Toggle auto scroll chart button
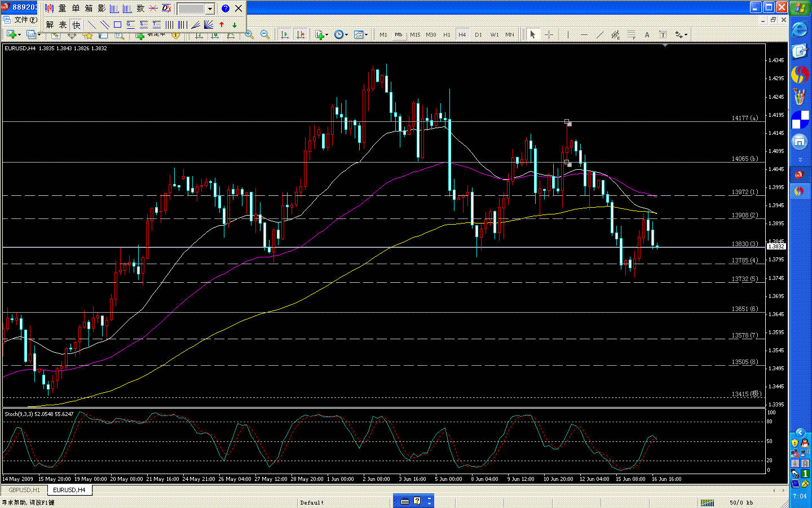 pyautogui.click(x=285, y=34)
